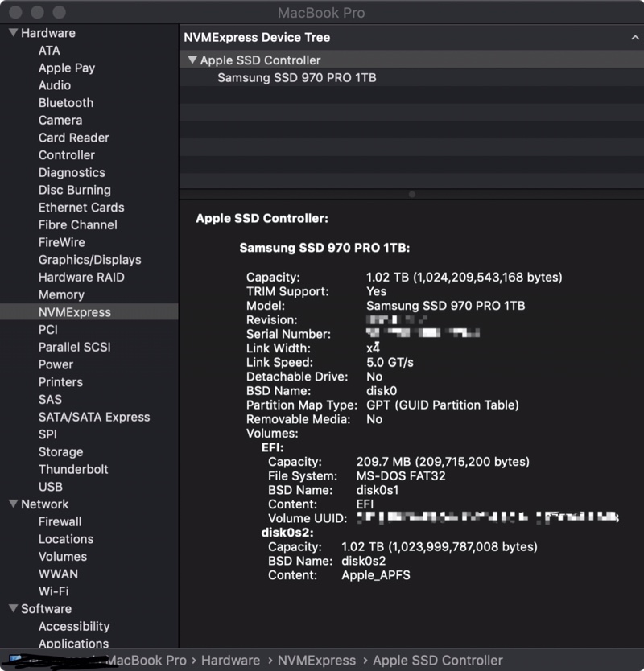The width and height of the screenshot is (644, 671).
Task: Click the File System value MS-DOS FAT32
Action: coord(401,475)
